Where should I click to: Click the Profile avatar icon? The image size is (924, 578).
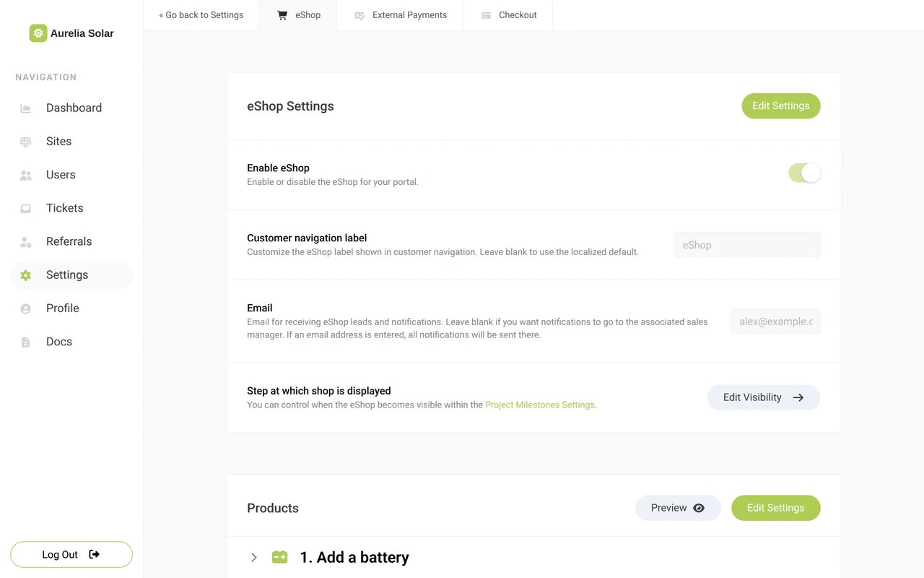coord(26,309)
